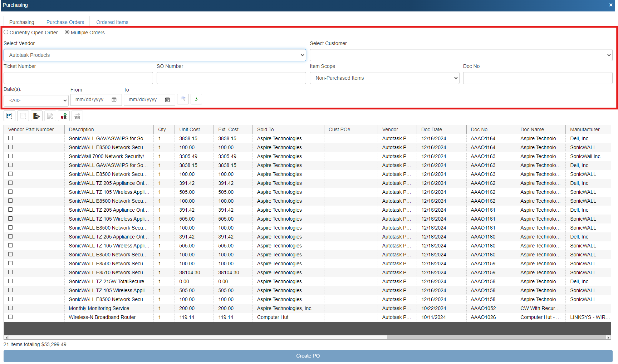Screen dimensions: 618x364
Task: Click the Create PO button
Action: coord(308,356)
